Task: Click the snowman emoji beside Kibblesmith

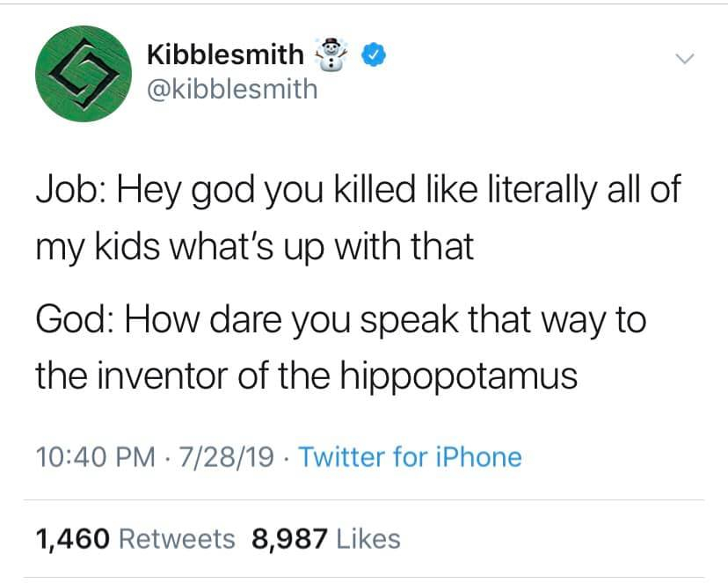Action: pos(331,55)
